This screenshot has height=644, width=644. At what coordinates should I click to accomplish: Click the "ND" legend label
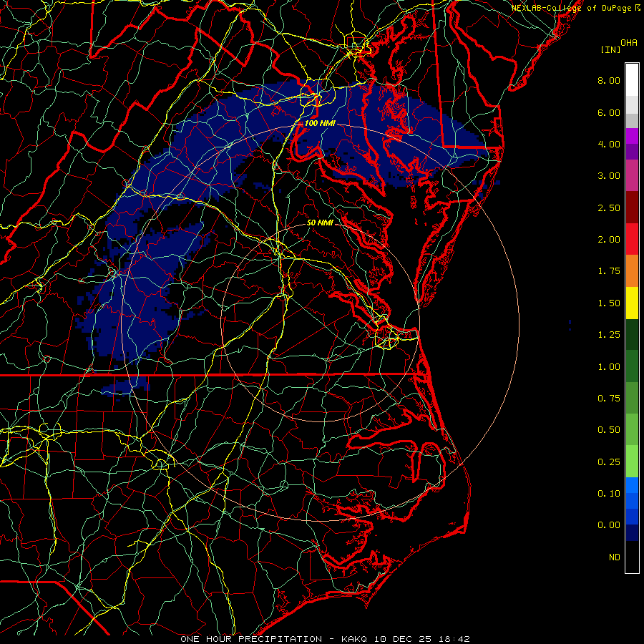click(x=615, y=557)
